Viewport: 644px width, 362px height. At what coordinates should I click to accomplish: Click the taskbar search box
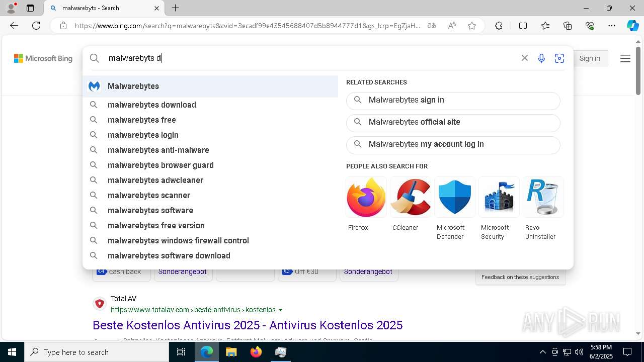[97, 352]
